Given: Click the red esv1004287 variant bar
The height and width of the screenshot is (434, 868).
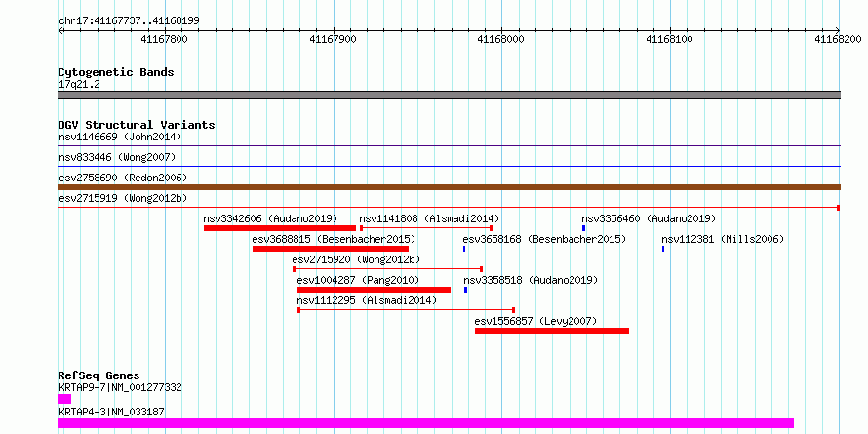Looking at the screenshot, I should pyautogui.click(x=374, y=290).
